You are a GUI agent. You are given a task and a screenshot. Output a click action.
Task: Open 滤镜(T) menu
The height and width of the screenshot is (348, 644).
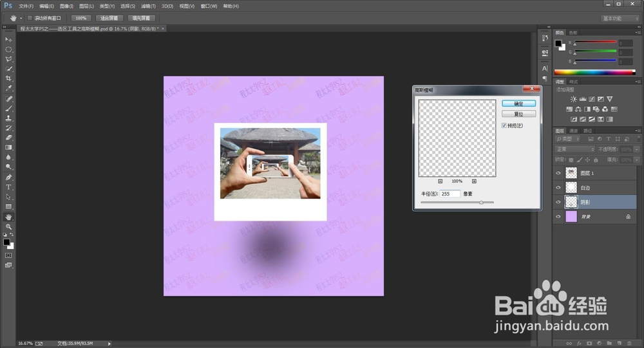tap(148, 6)
